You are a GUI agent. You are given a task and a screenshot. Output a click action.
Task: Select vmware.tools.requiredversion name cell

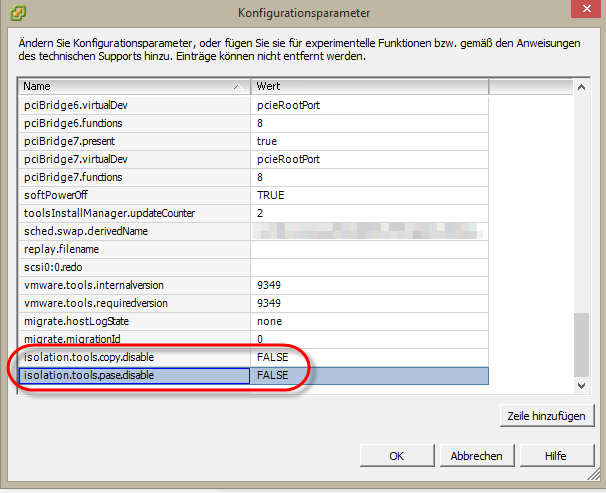point(134,303)
